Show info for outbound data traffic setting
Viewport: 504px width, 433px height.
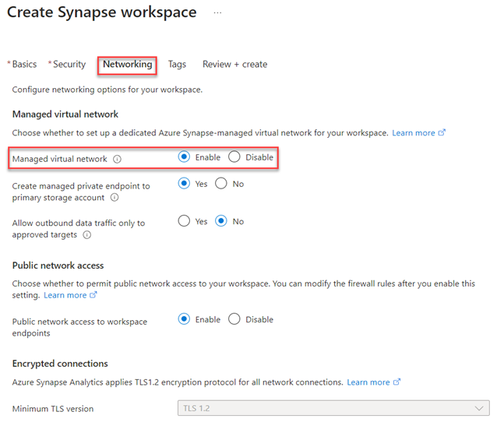coord(87,235)
